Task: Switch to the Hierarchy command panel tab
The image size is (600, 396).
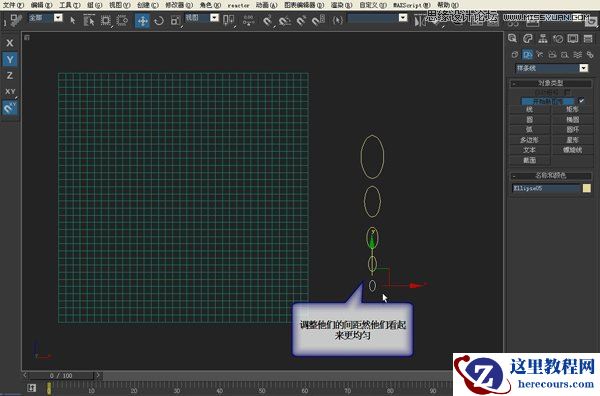Action: click(x=543, y=38)
